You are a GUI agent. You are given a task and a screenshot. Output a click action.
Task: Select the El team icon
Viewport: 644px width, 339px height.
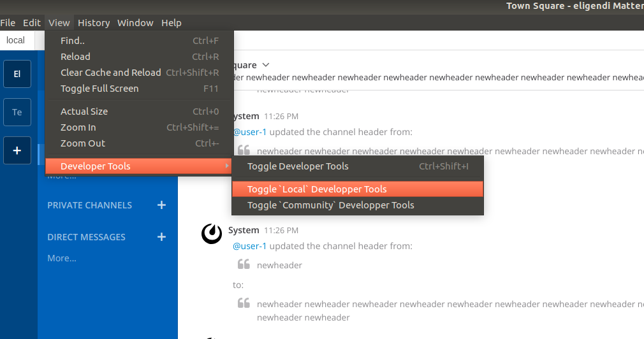17,74
